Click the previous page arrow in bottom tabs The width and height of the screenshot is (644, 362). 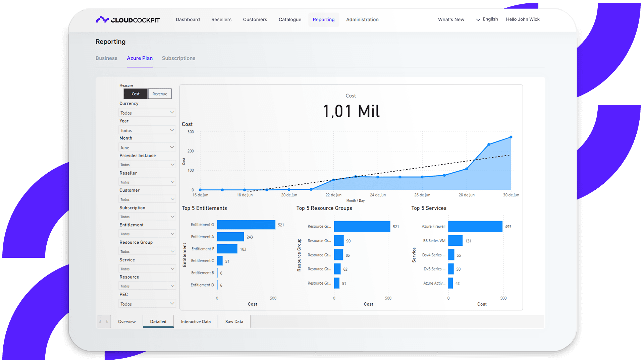[x=100, y=322]
